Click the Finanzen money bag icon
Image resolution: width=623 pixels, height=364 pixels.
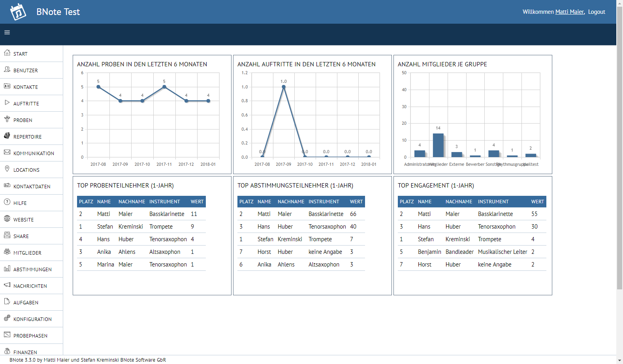coord(7,351)
